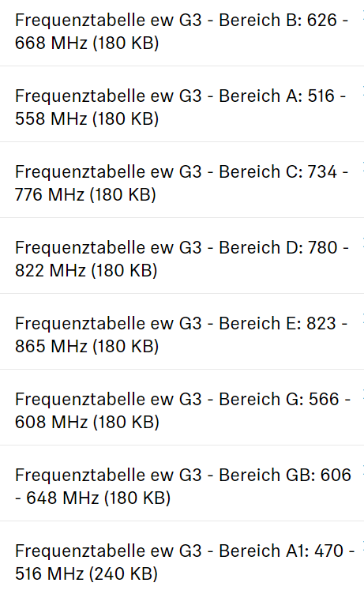Viewport: 364px width, 594px height.
Task: Select the Bereich C frequency table
Action: pyautogui.click(x=182, y=183)
